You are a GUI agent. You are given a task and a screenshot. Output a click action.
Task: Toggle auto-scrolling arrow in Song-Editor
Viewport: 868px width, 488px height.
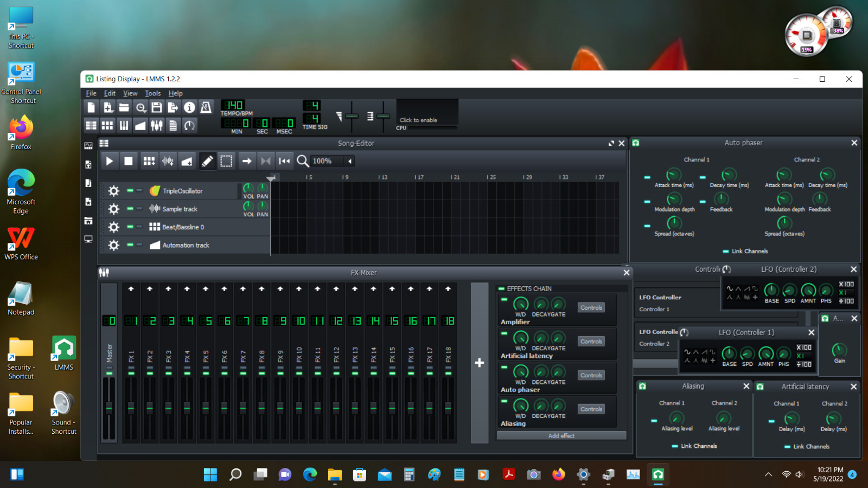[x=246, y=161]
